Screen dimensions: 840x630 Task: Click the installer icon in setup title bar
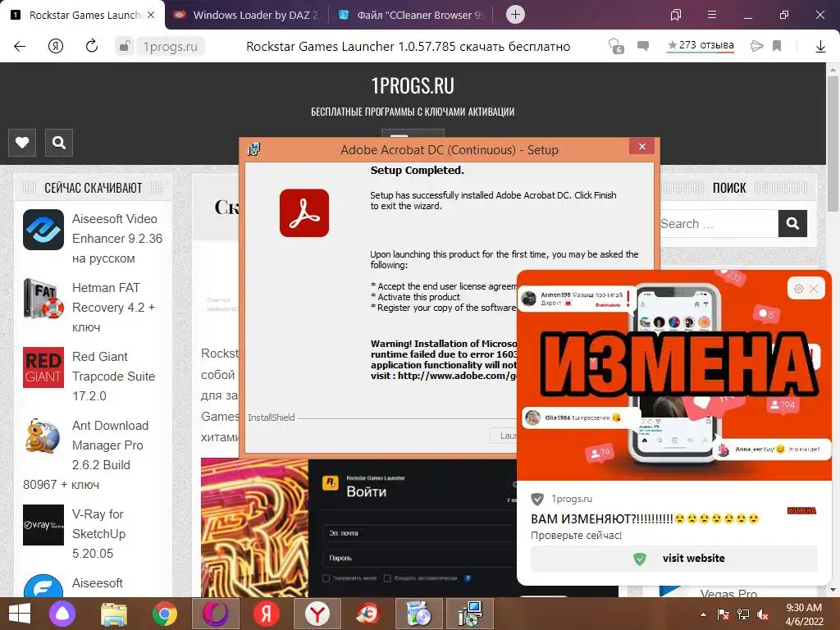[254, 149]
